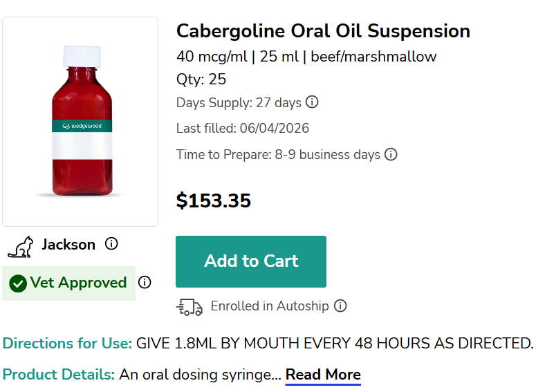This screenshot has height=392, width=536.
Task: Click the pet name Jackson
Action: [x=68, y=245]
